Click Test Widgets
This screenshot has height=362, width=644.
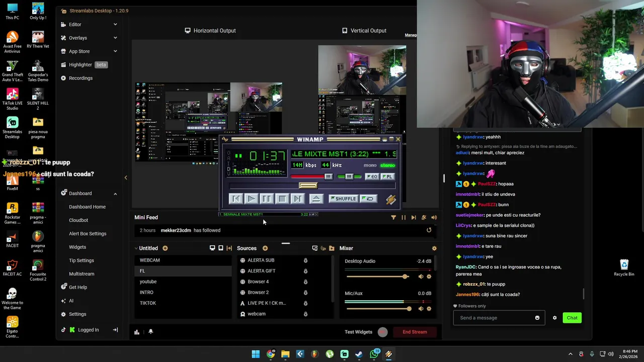tap(358, 332)
